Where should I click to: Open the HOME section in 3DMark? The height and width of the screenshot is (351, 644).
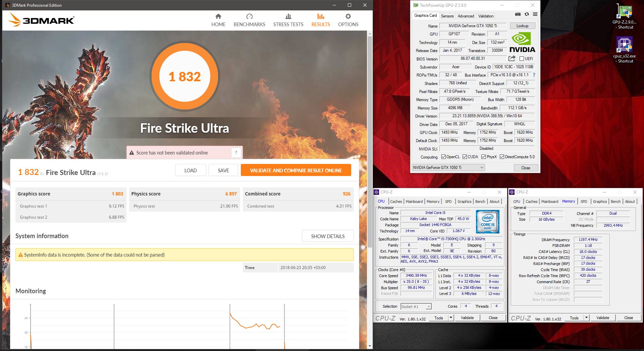coord(218,20)
